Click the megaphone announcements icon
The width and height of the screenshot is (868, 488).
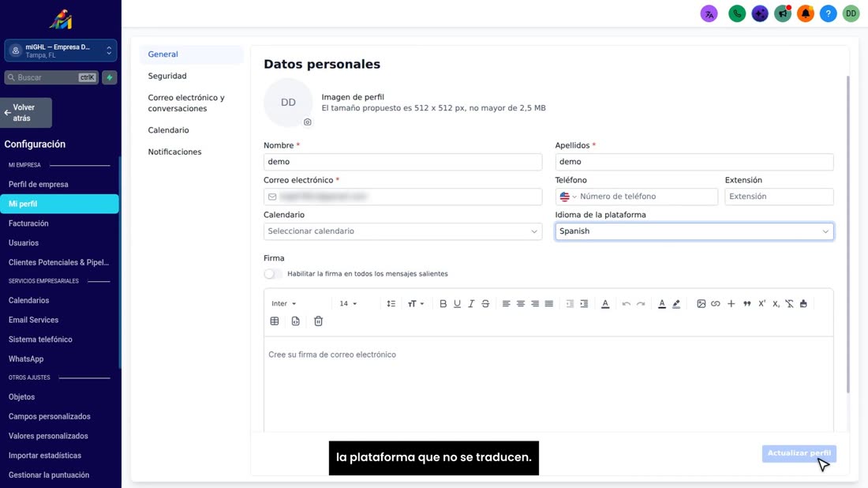[x=783, y=14]
